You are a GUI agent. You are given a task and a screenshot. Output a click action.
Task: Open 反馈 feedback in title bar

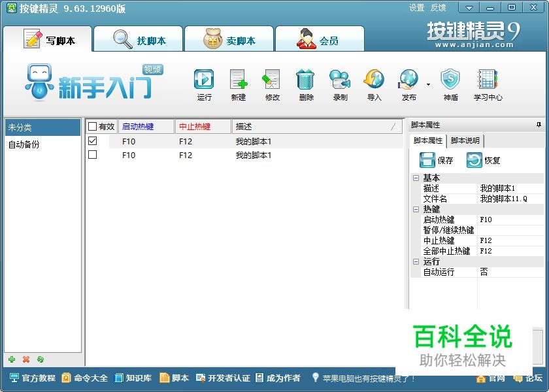(x=438, y=7)
